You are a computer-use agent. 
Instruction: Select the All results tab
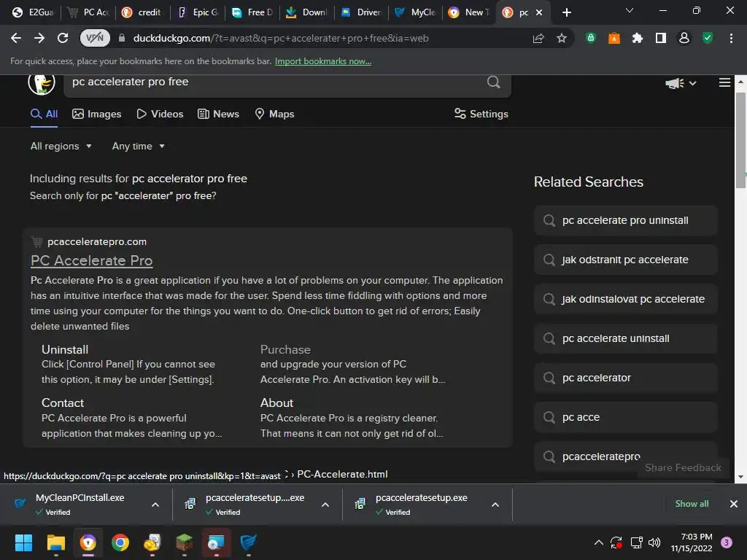(44, 114)
